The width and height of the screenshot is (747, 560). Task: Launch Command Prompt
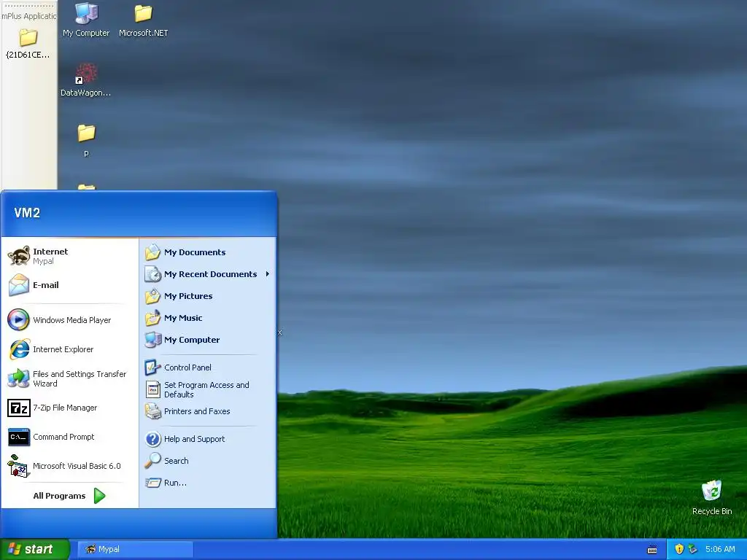[69, 437]
